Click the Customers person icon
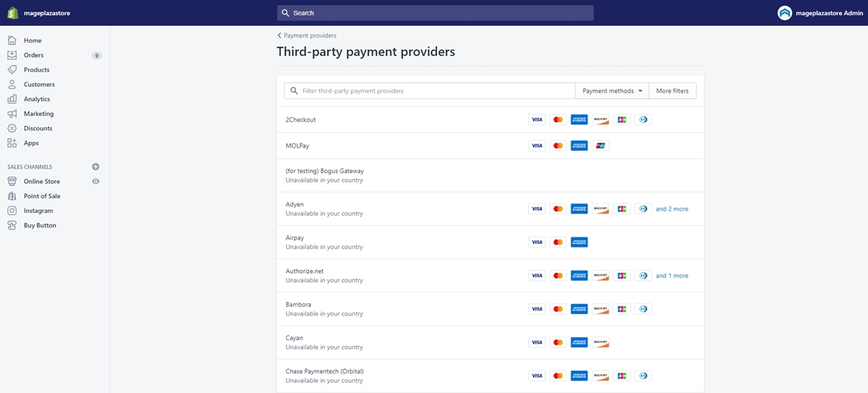 pos(12,85)
